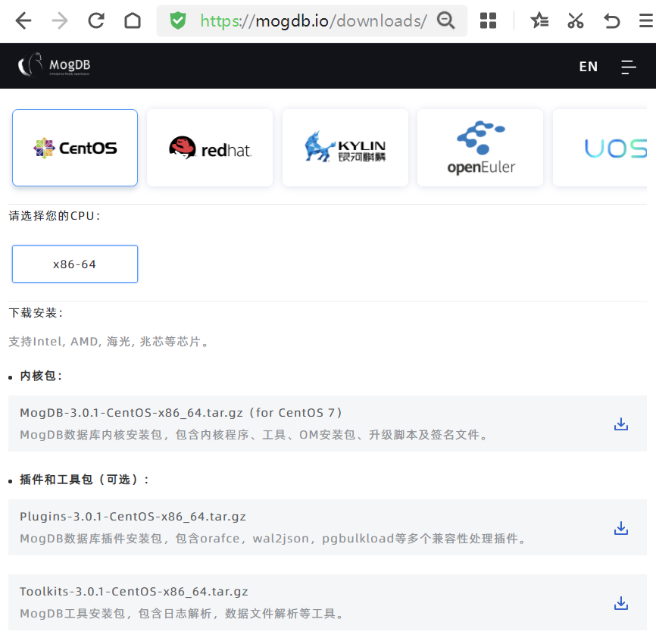Go back to the previous page

[23, 21]
